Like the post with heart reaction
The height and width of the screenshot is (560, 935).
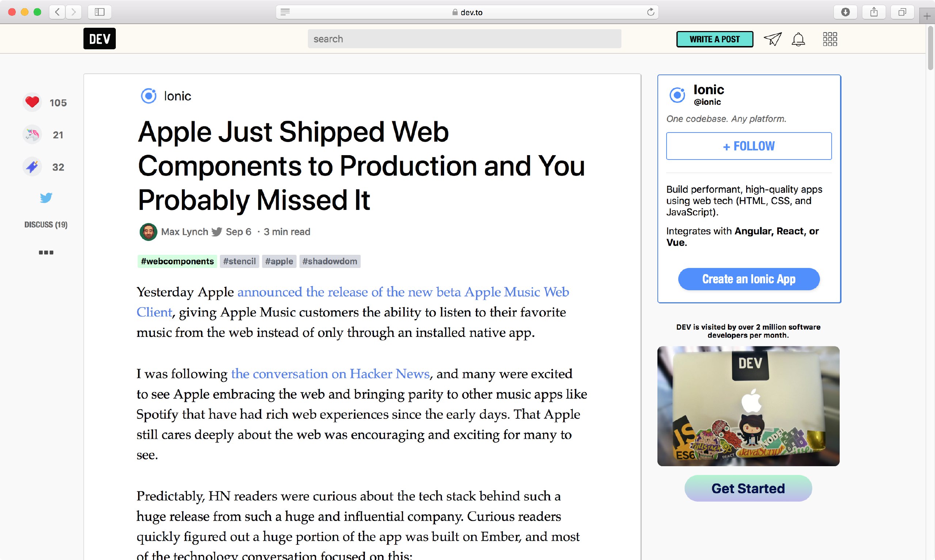(32, 102)
